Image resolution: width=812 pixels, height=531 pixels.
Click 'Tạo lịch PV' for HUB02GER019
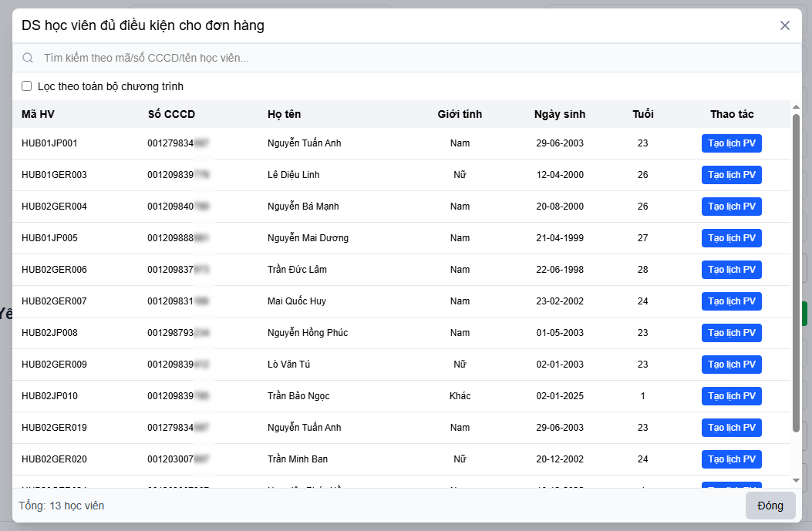coord(731,428)
